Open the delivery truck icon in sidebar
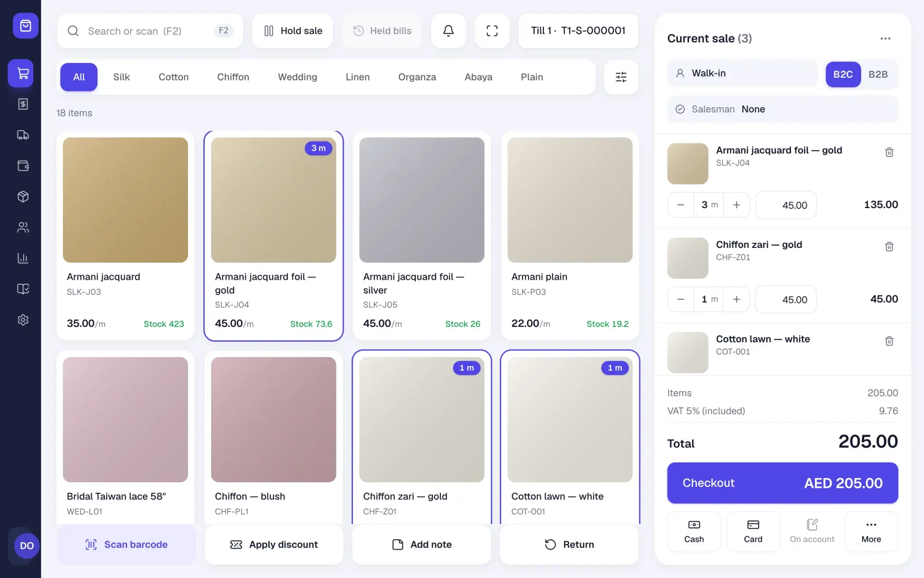924x578 pixels. click(x=23, y=135)
